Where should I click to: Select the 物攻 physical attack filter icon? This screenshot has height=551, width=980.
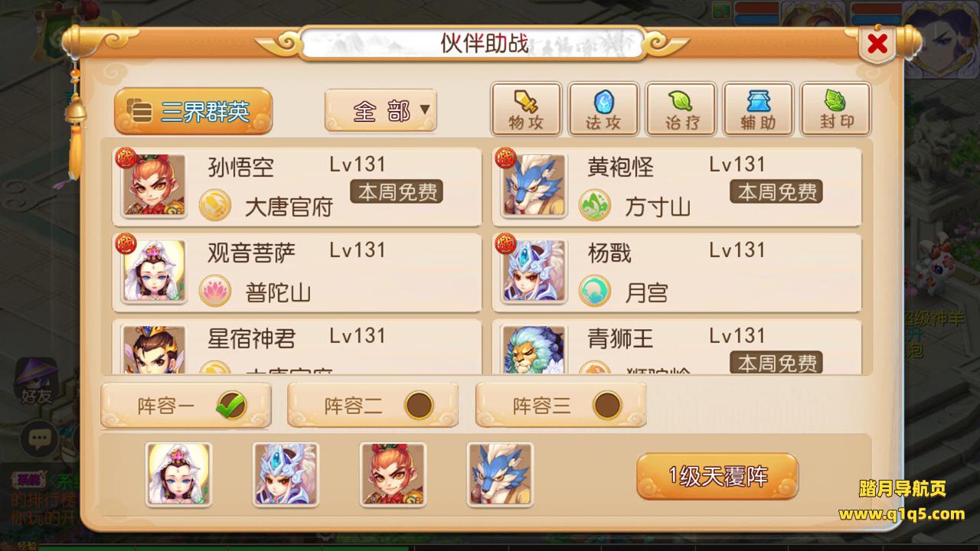526,109
